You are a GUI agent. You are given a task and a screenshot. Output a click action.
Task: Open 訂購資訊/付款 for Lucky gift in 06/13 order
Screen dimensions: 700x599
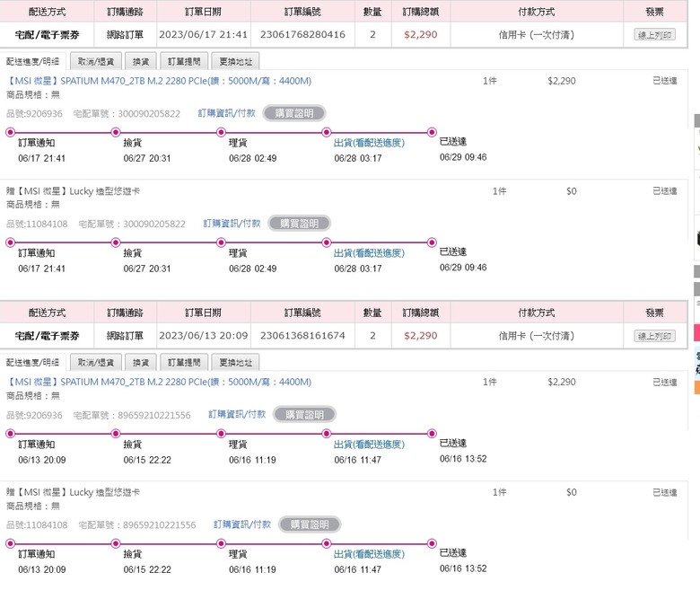[x=242, y=524]
